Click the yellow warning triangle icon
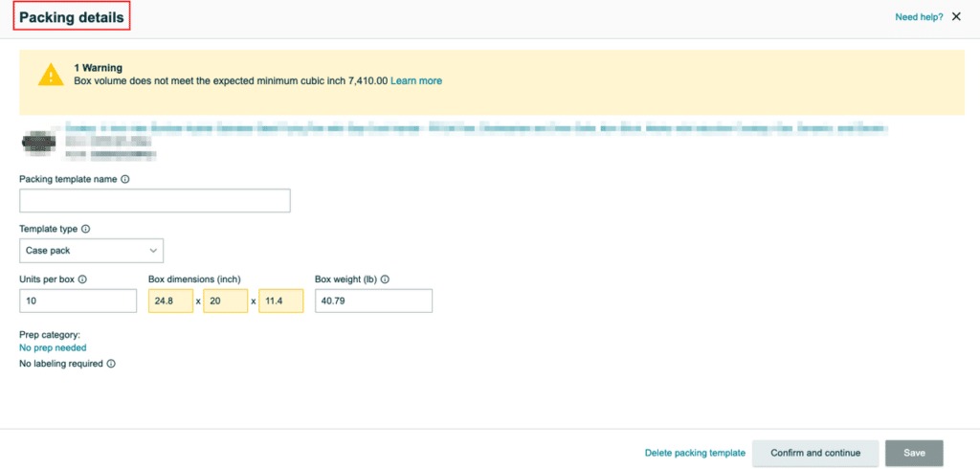The height and width of the screenshot is (469, 980). pyautogui.click(x=51, y=75)
